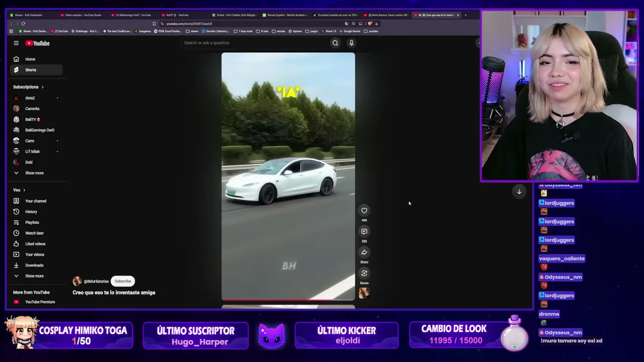The width and height of the screenshot is (644, 362).
Task: Share the Short using the arrow icon
Action: pyautogui.click(x=364, y=252)
